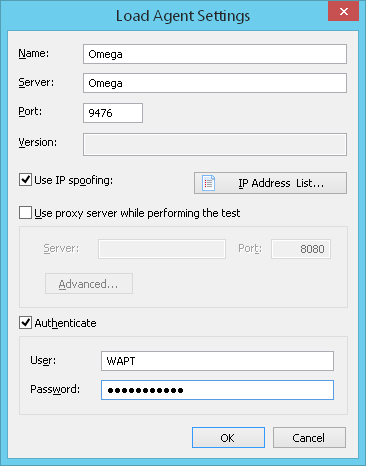Focus the User field containing WAPT

coord(217,361)
